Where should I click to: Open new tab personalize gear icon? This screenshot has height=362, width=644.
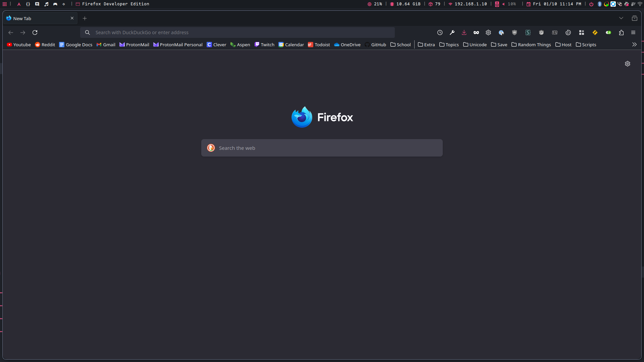coord(628,64)
